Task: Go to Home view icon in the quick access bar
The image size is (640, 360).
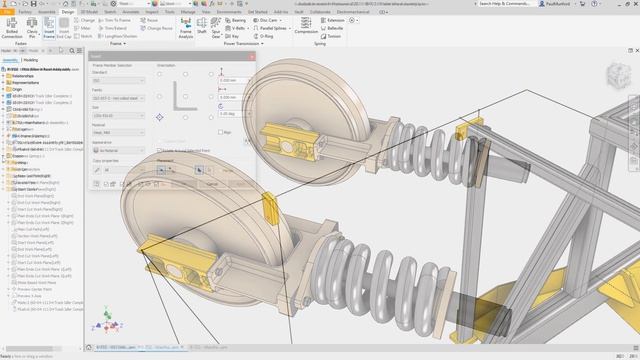Action: [66, 4]
